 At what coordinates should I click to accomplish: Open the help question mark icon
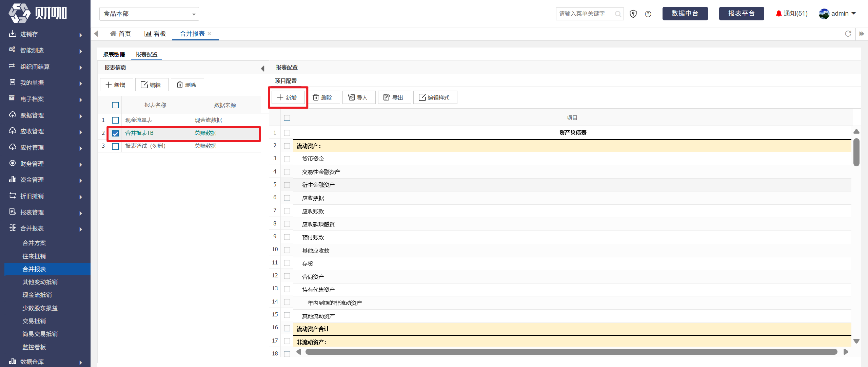click(x=648, y=14)
